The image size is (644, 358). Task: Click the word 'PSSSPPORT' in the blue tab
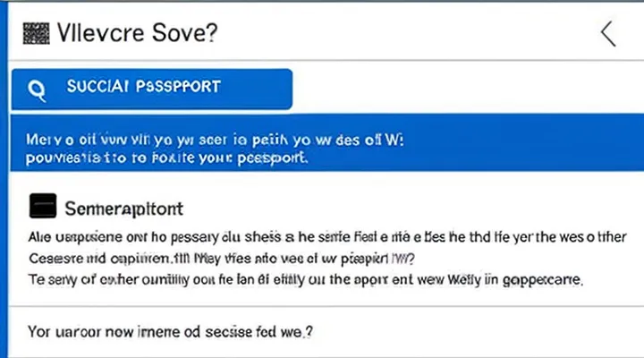pyautogui.click(x=177, y=88)
